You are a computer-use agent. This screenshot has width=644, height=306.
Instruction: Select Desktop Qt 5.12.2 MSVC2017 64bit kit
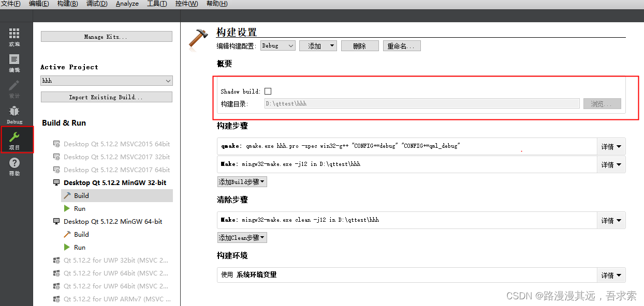tap(116, 170)
